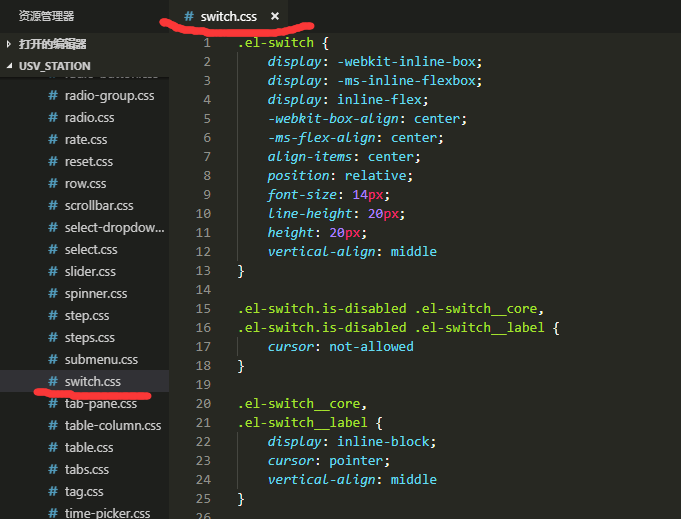The image size is (681, 519).
Task: Click the .el-switch__core selector on line 20
Action: (302, 404)
